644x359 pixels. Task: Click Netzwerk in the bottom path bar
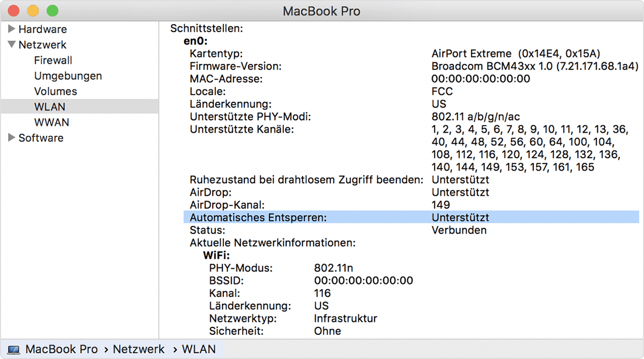pyautogui.click(x=139, y=349)
